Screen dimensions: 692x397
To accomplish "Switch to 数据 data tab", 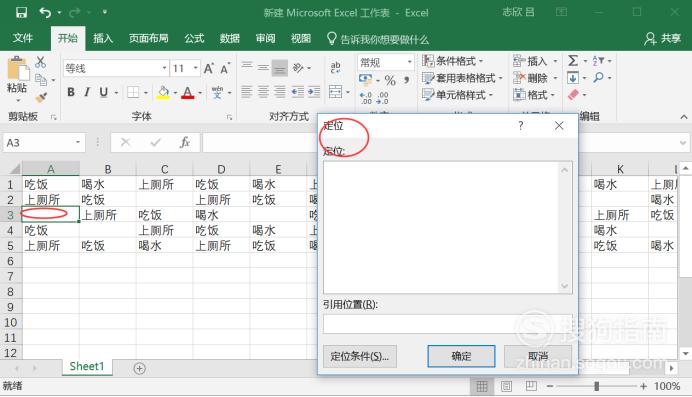I will click(x=229, y=38).
